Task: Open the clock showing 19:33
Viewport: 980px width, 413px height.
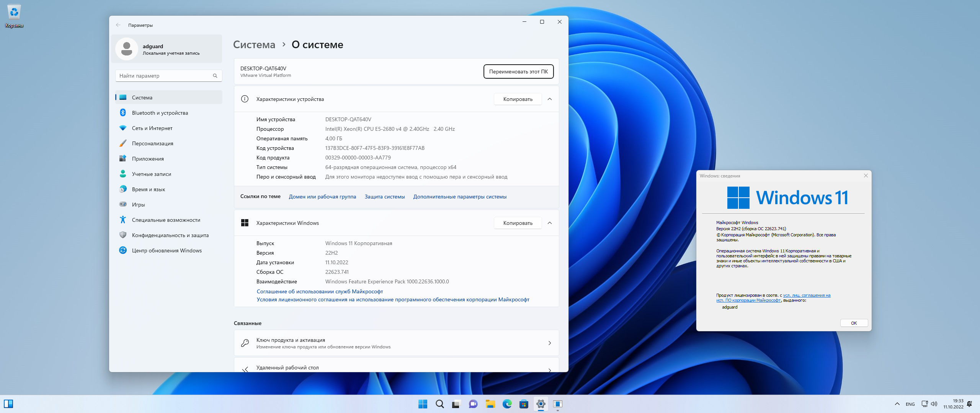Action: pyautogui.click(x=953, y=404)
